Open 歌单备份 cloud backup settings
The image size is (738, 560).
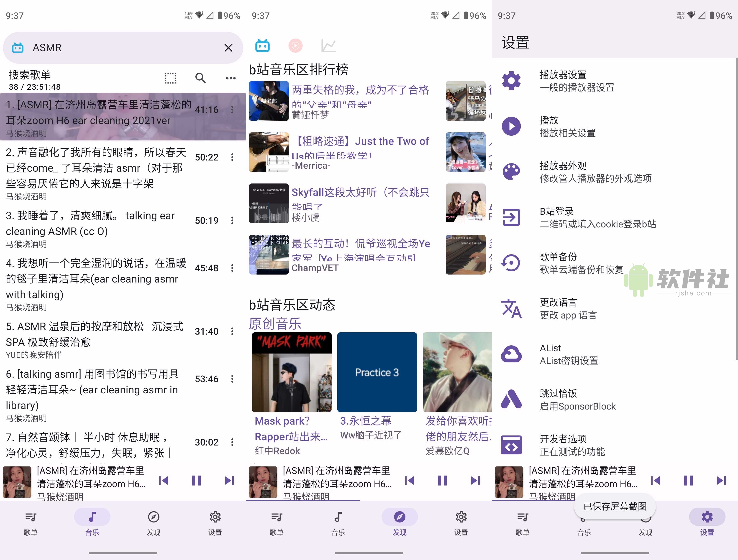point(510,263)
